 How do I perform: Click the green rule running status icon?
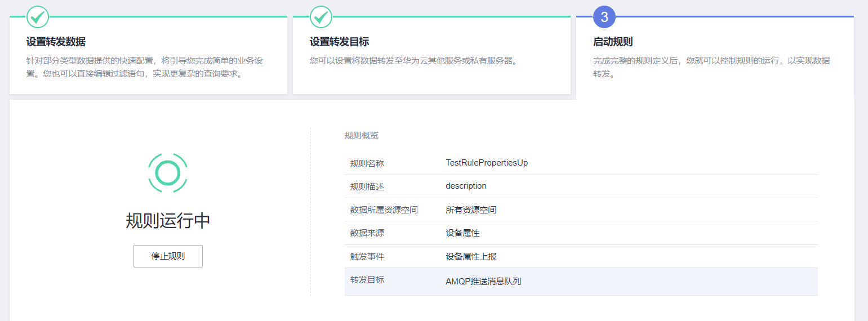[168, 173]
